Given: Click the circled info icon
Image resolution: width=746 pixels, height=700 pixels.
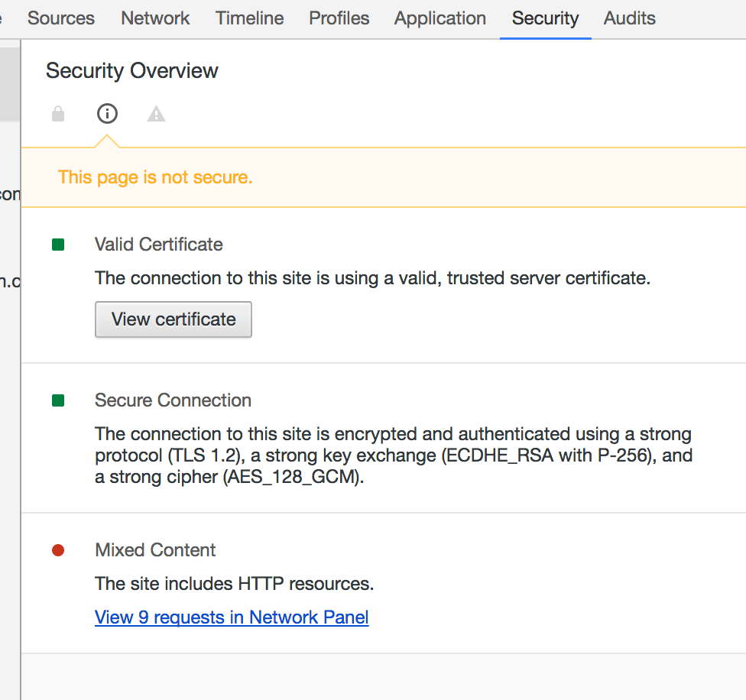Looking at the screenshot, I should click(107, 114).
